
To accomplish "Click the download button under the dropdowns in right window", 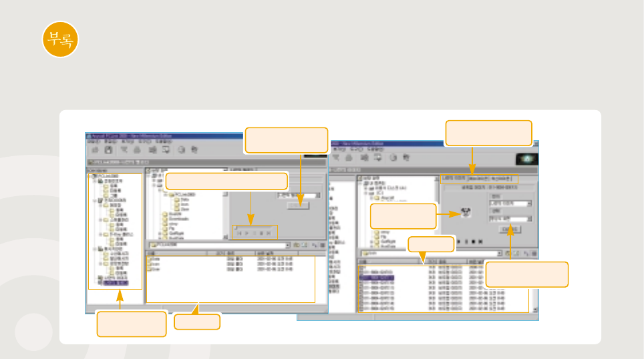I will pos(510,229).
